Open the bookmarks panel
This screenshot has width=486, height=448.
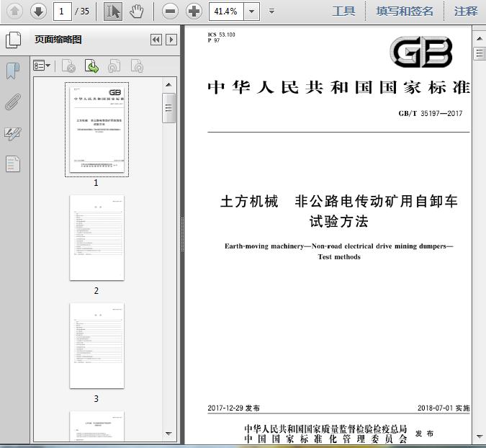tap(13, 71)
